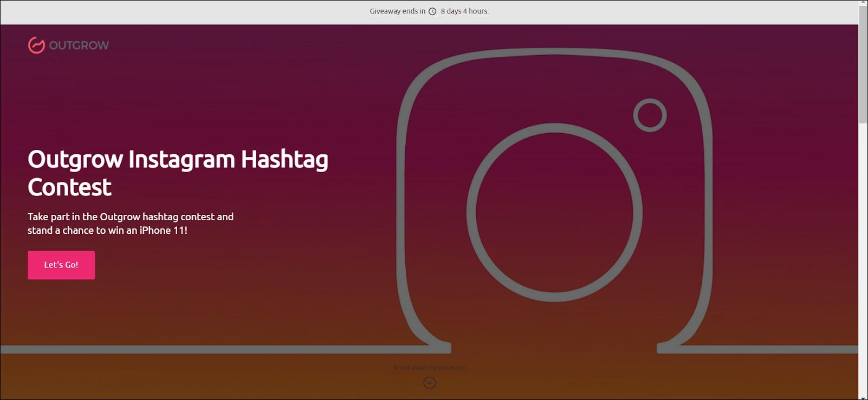Click the gray line right of the Instagram graphic
868x400 pixels.
[759, 350]
